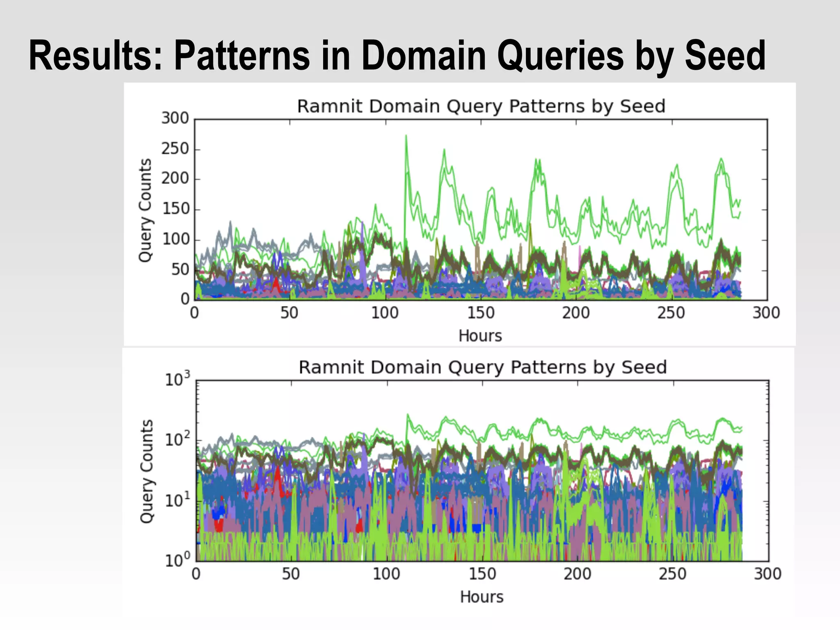
Task: Click the top chart 'Hours' axis label
Action: (480, 336)
